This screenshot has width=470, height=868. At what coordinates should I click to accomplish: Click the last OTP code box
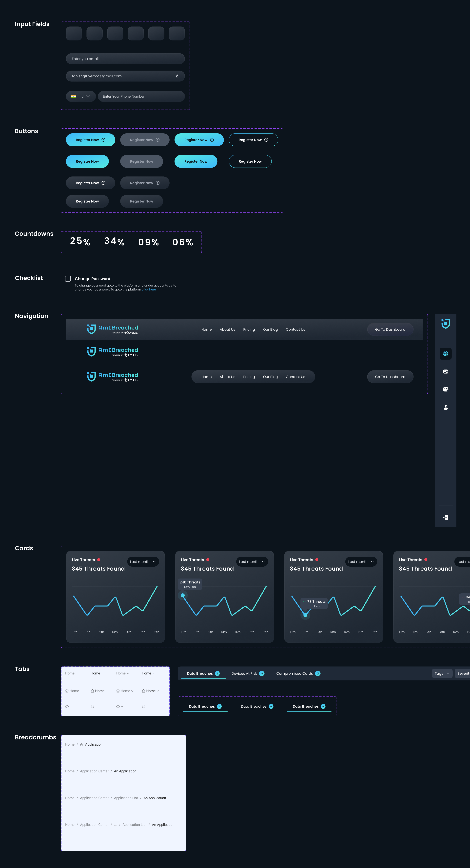pos(177,33)
